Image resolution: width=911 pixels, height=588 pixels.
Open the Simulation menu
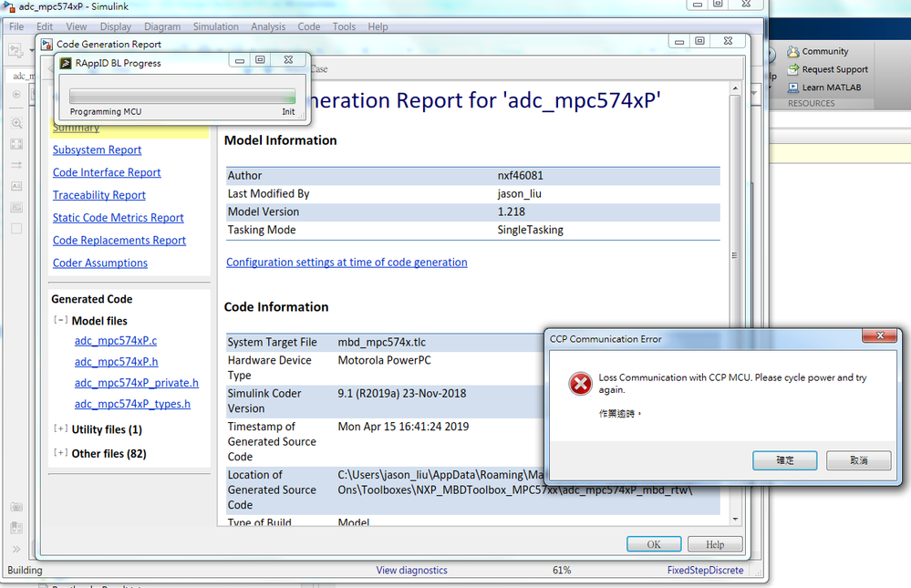tap(215, 26)
